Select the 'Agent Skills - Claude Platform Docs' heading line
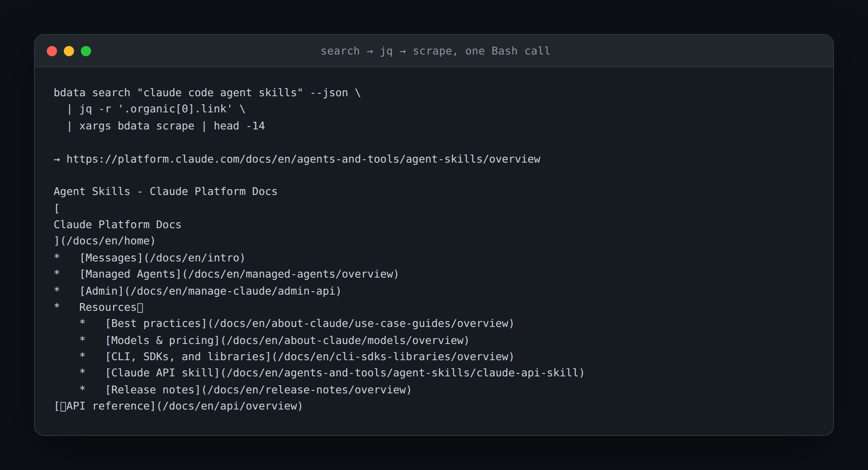Image resolution: width=868 pixels, height=470 pixels. tap(166, 192)
